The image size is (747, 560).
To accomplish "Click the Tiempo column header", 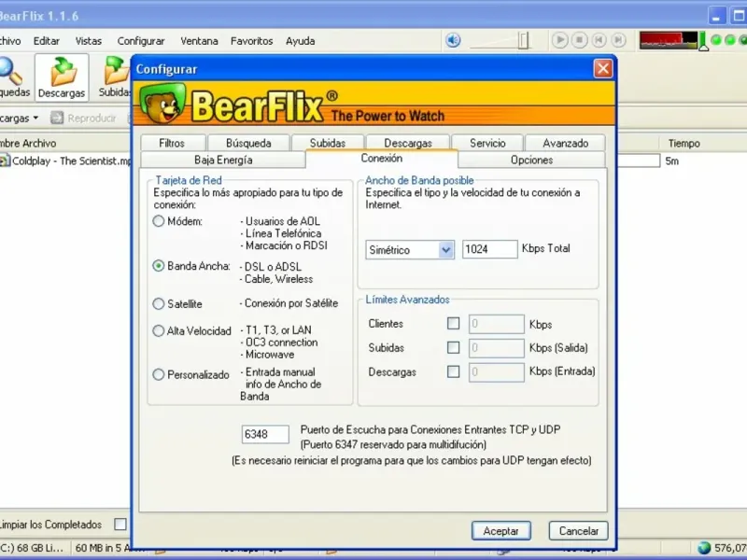I will [x=684, y=143].
